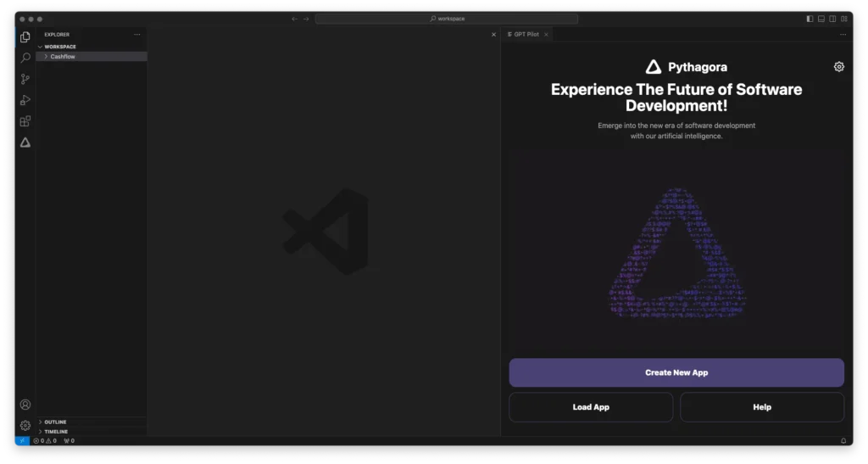Open Run and Debug view
Viewport: 868px width, 464px height.
25,100
